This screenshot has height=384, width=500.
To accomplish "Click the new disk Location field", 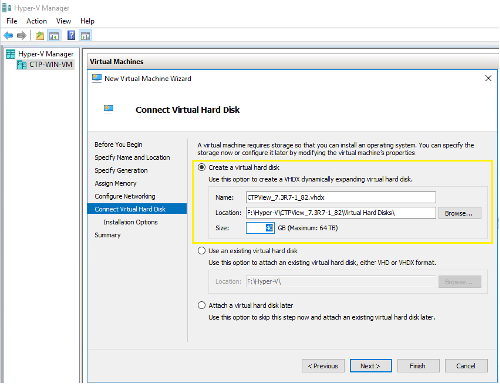I will point(341,213).
